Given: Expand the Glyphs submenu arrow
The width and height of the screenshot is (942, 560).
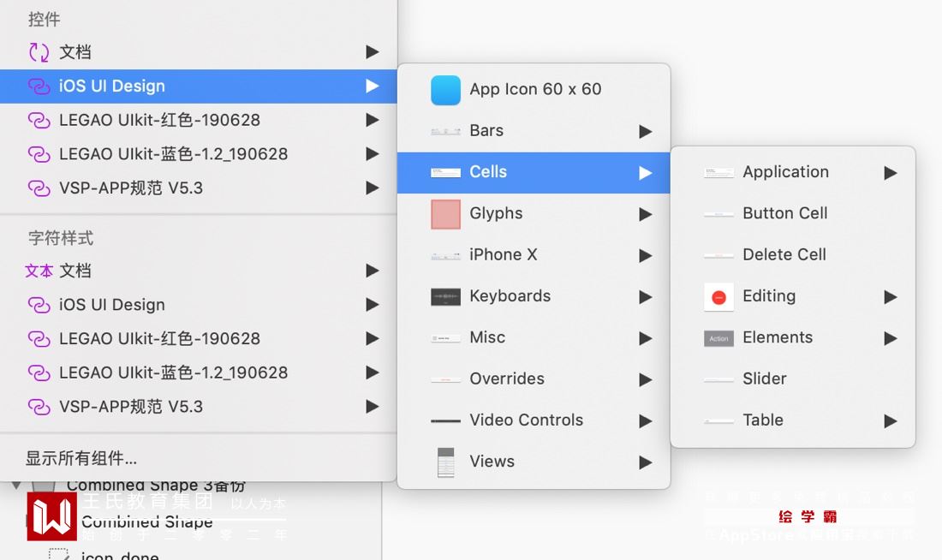Looking at the screenshot, I should 645,215.
